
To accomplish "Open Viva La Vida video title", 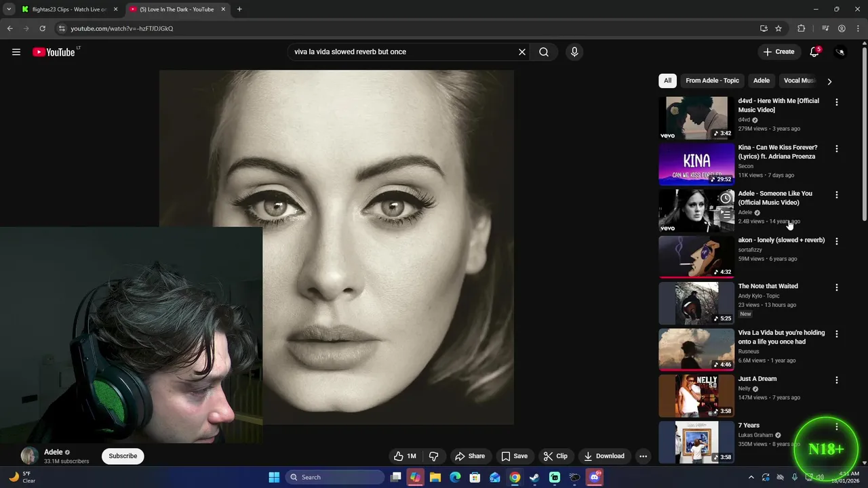I will coord(781,338).
